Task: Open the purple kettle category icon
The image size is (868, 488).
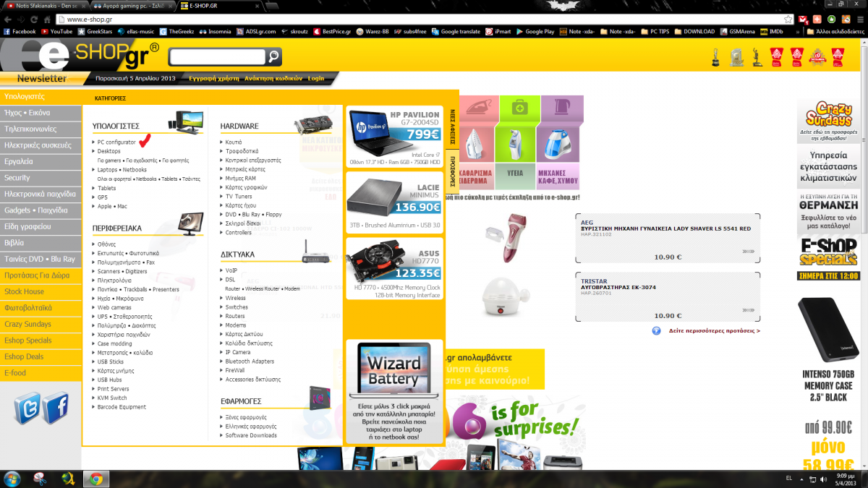Action: click(x=561, y=107)
